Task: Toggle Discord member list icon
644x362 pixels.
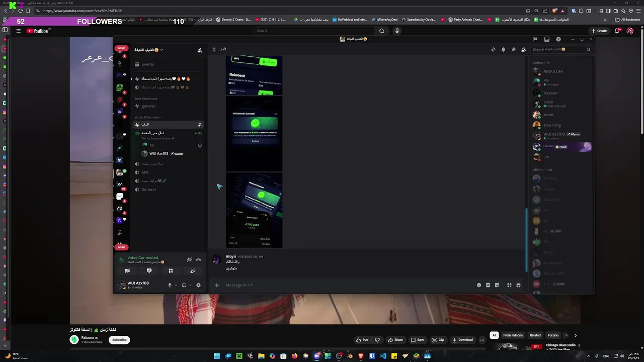Action: coord(523,49)
